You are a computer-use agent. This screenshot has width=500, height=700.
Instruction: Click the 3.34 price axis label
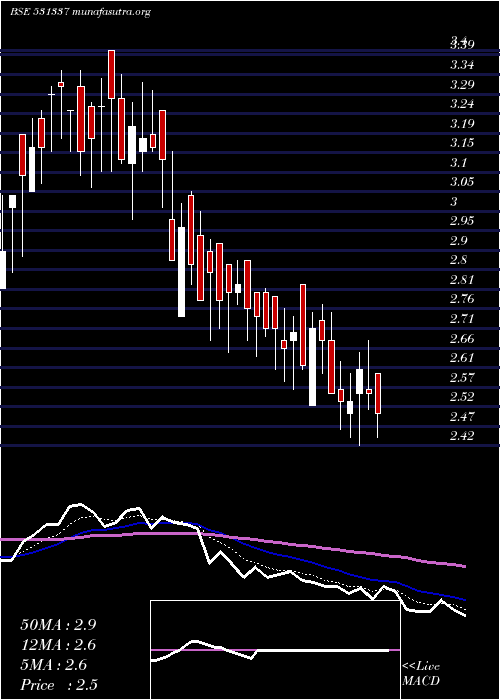(x=462, y=65)
